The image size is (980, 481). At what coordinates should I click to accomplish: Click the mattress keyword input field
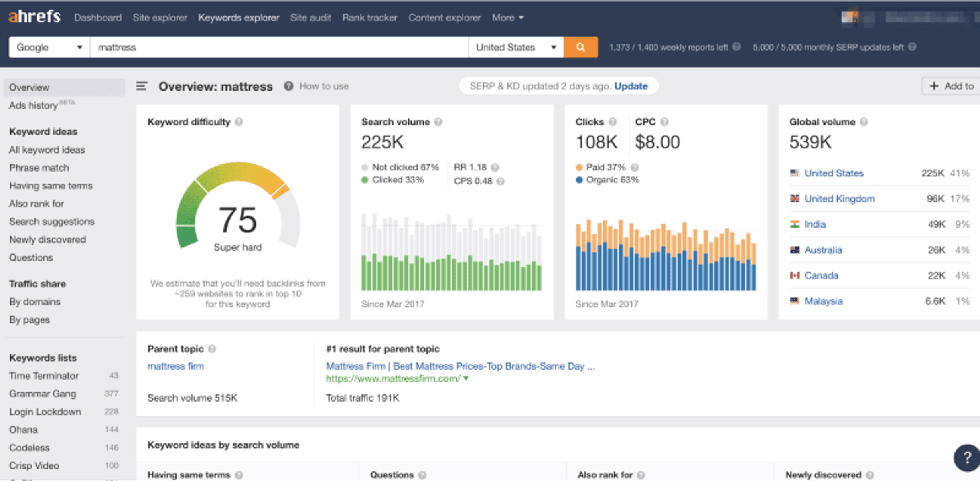(279, 47)
